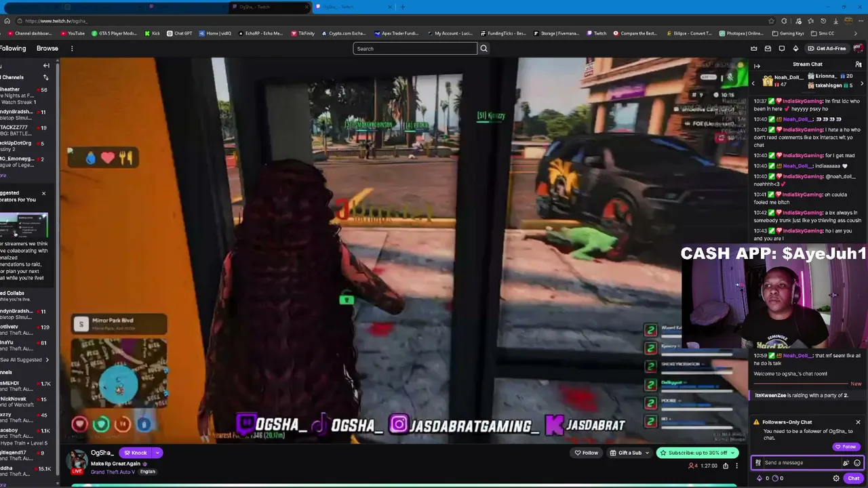Viewport: 868px width, 488px height.
Task: Open the Bits diamond icon in top bar
Action: point(796,49)
